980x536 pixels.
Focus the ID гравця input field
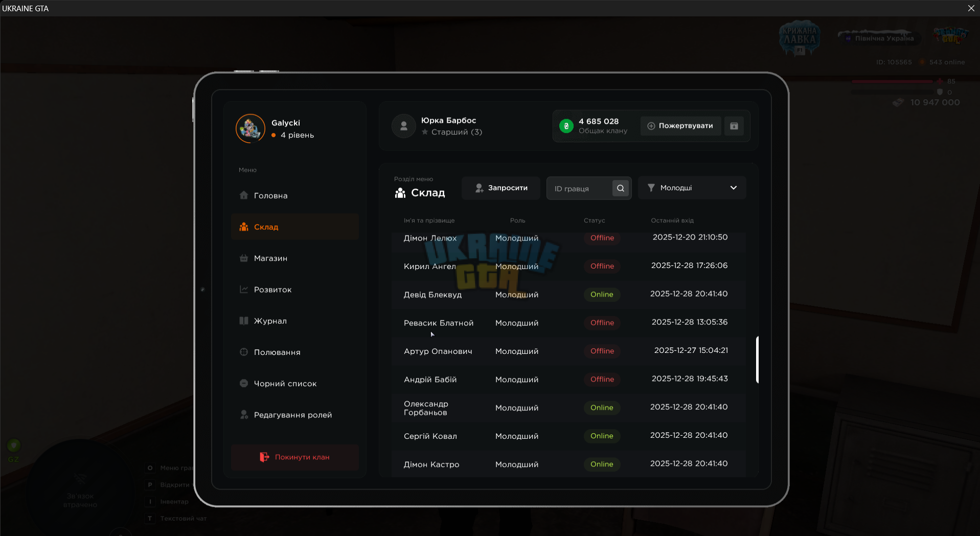580,188
